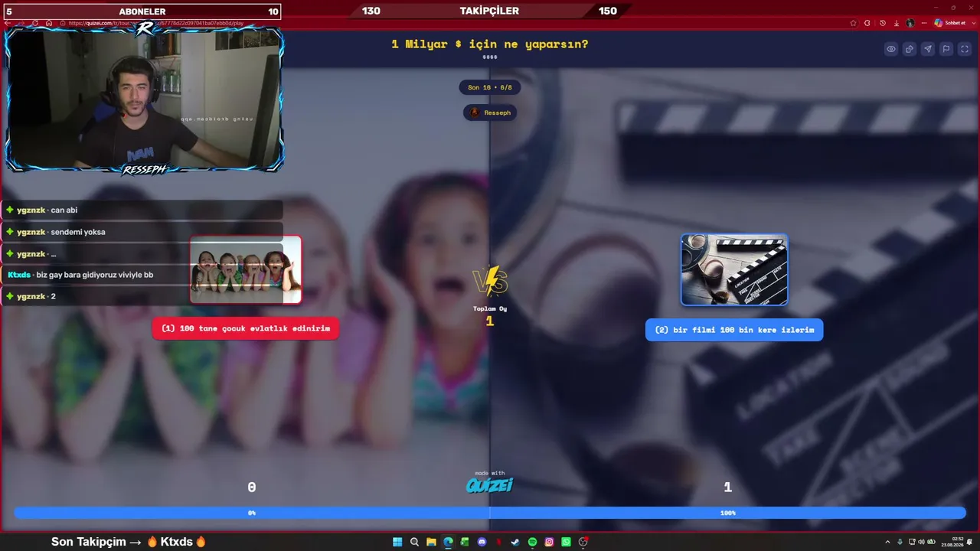
Task: Open Steam from the taskbar
Action: tap(515, 542)
